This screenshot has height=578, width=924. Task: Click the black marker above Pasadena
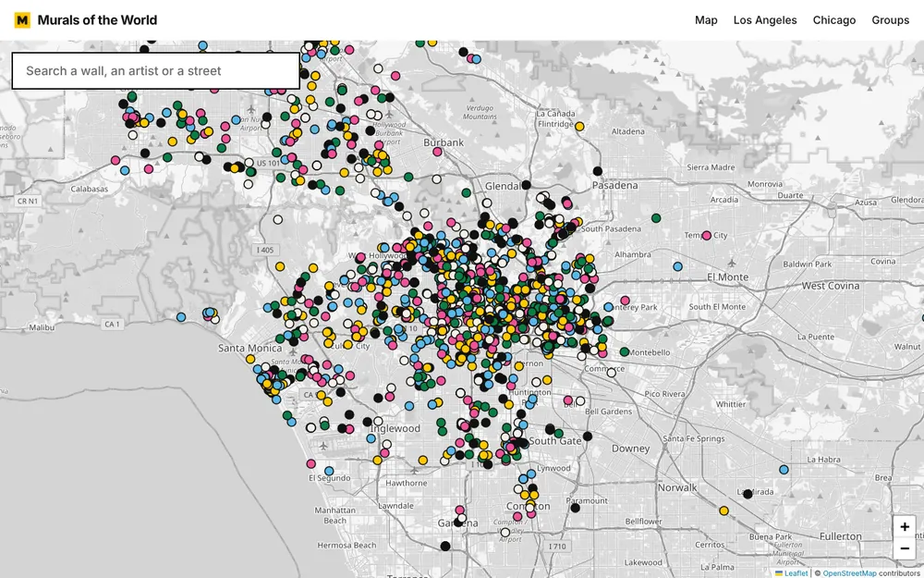598,171
